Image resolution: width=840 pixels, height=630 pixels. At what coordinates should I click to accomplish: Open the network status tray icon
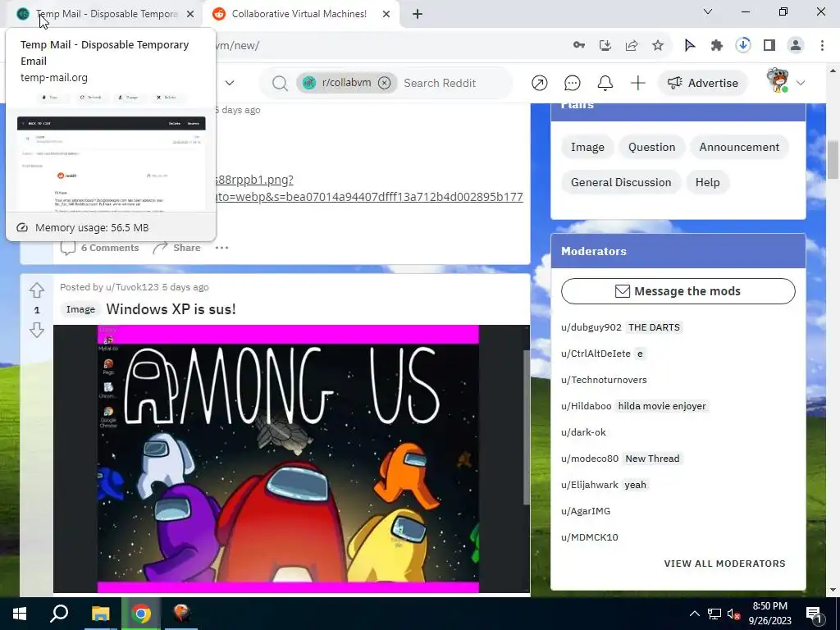(714, 614)
